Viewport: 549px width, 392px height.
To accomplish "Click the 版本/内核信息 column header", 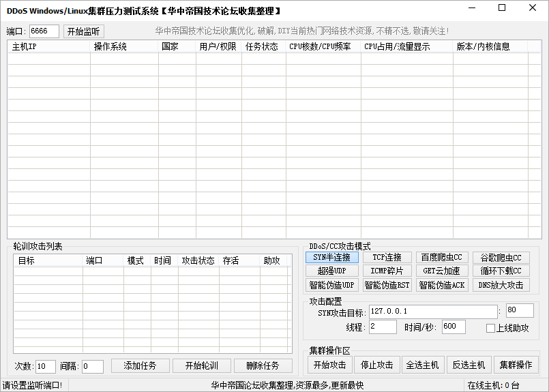I will (x=490, y=47).
